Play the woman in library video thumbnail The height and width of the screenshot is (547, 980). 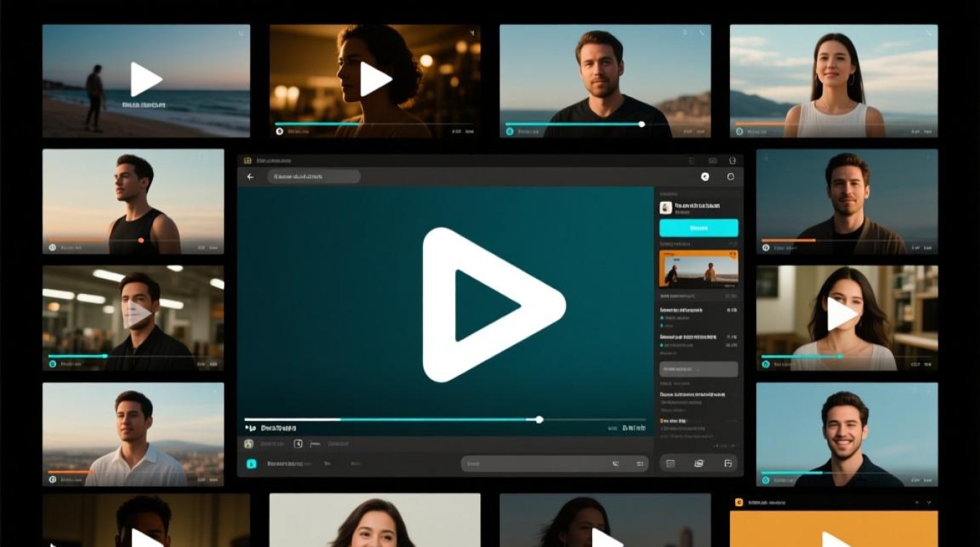(x=841, y=314)
